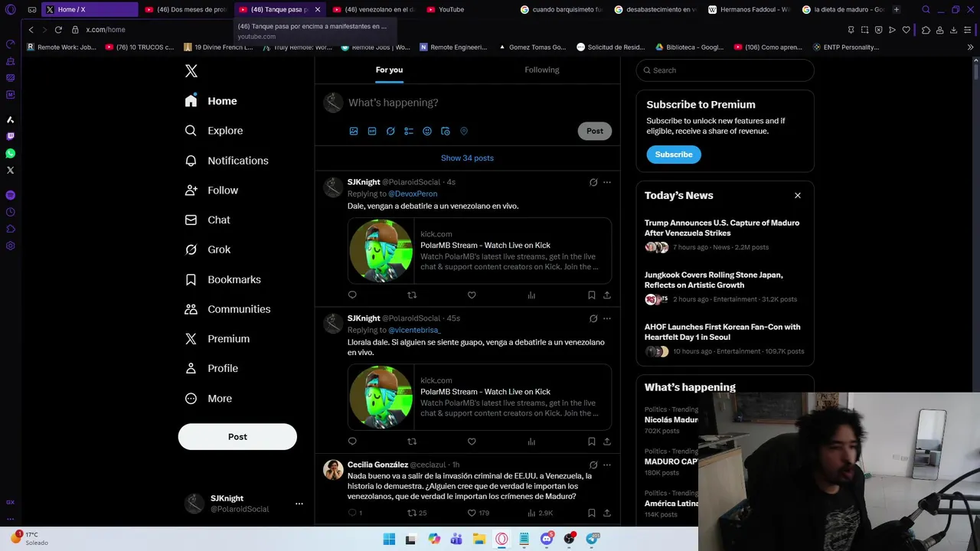Viewport: 980px width, 551px height.
Task: Select the For you tab
Action: point(389,70)
